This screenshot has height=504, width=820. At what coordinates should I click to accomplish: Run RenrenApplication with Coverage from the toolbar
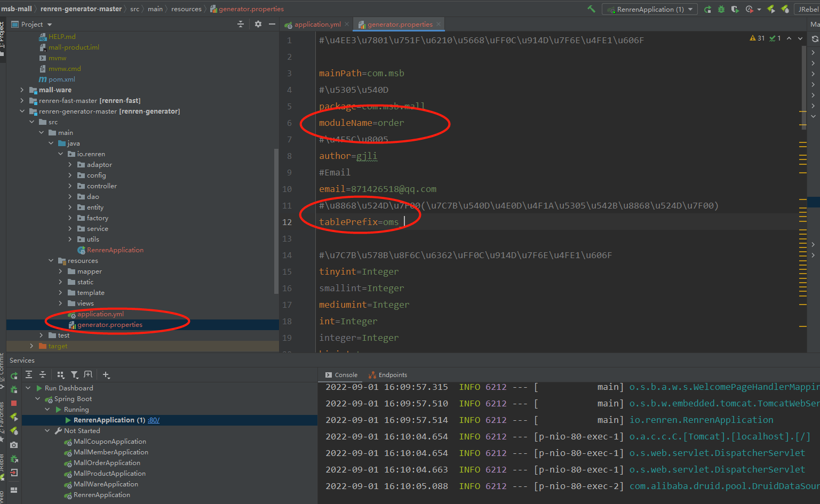pyautogui.click(x=735, y=9)
